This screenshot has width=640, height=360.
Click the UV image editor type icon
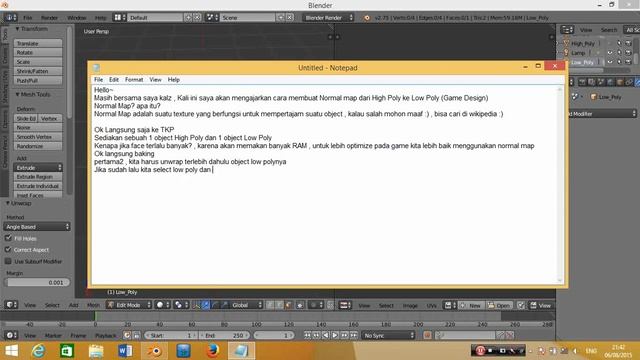click(x=345, y=305)
